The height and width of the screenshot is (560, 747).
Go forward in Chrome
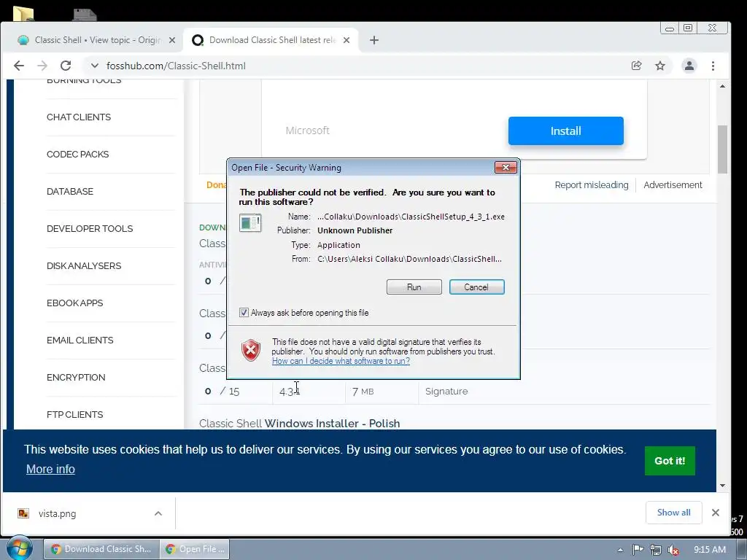tap(42, 66)
